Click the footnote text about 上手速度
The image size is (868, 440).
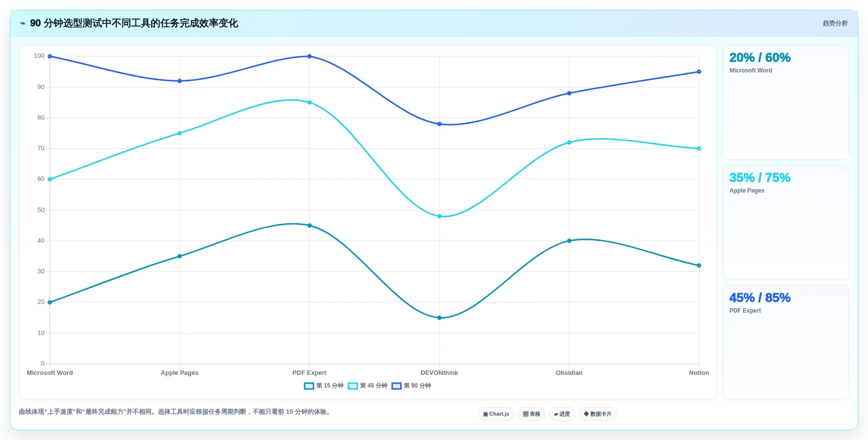pos(176,412)
